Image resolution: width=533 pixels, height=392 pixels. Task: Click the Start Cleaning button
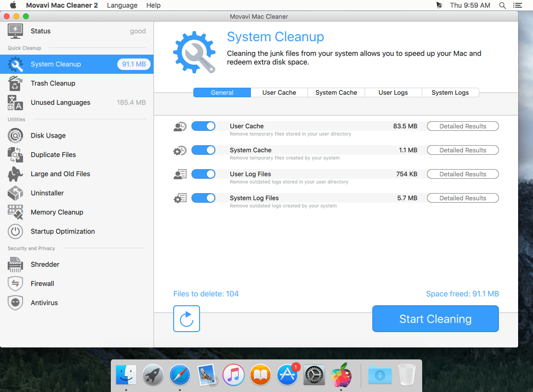pyautogui.click(x=436, y=319)
